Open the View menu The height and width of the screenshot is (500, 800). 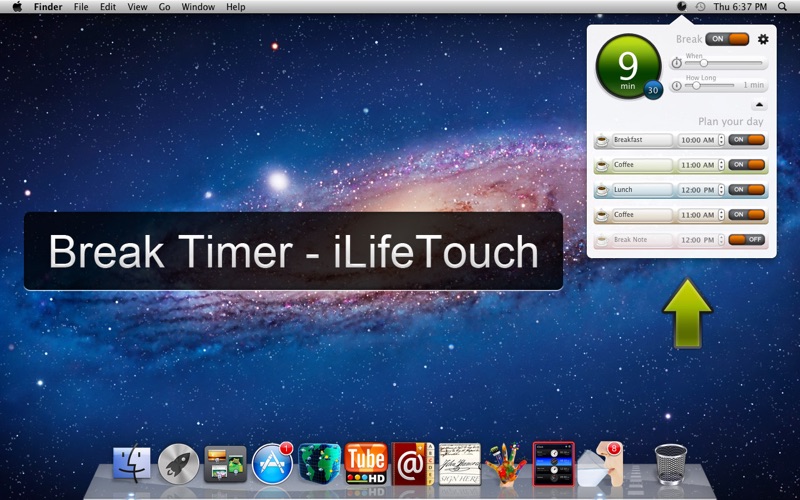(x=137, y=7)
